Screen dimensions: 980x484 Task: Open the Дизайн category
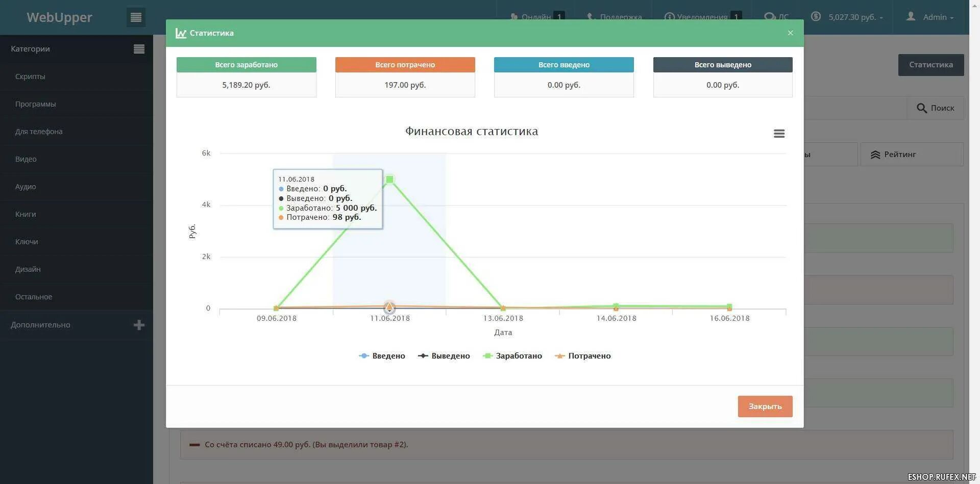coord(28,269)
